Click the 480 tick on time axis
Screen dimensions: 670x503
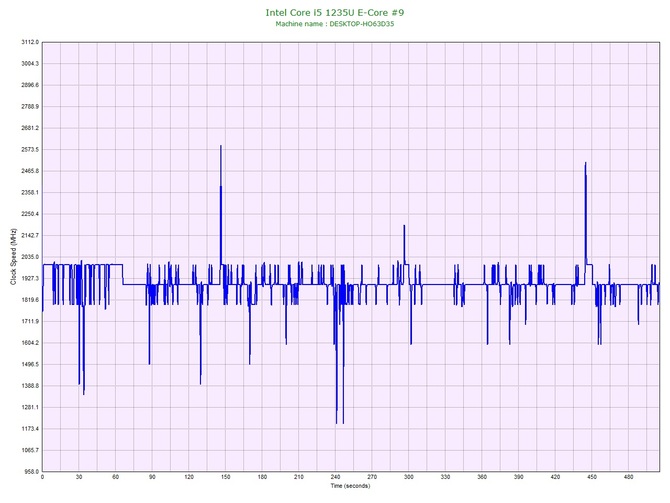(629, 477)
